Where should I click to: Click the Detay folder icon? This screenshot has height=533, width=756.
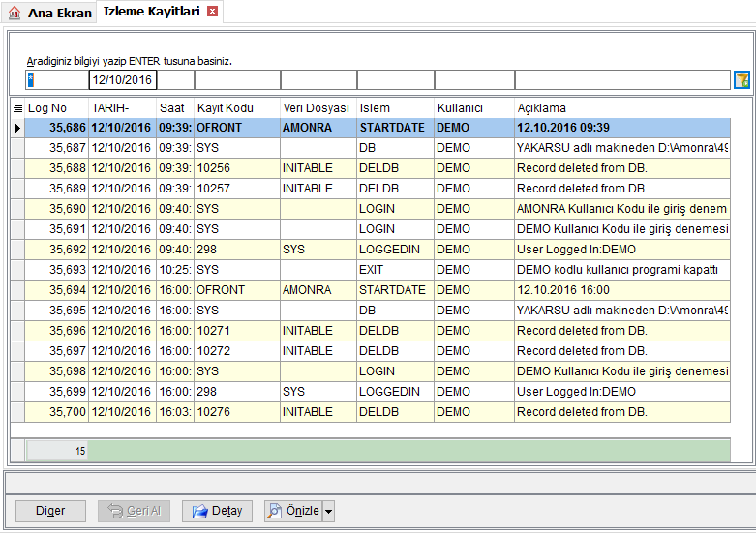[x=199, y=511]
